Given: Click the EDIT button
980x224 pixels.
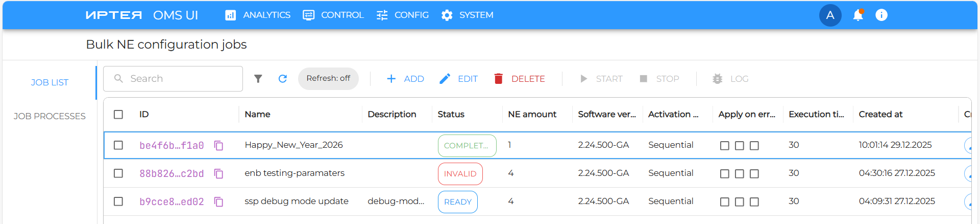Looking at the screenshot, I should click(x=458, y=79).
